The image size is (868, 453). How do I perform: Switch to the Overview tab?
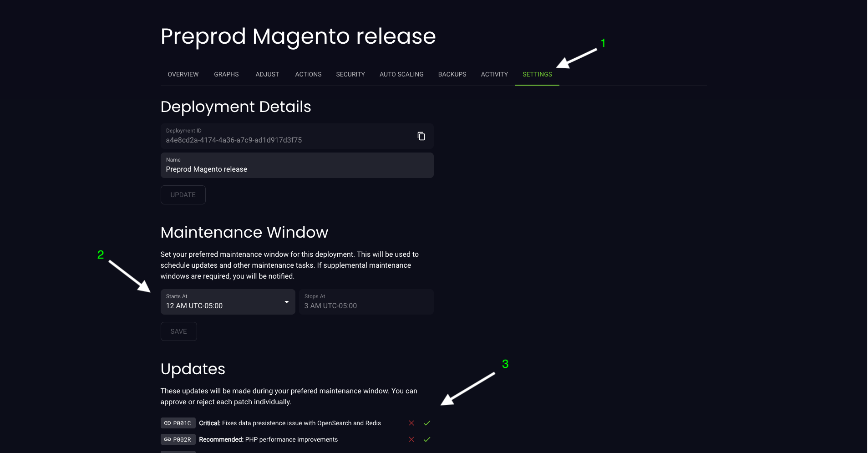pos(183,74)
